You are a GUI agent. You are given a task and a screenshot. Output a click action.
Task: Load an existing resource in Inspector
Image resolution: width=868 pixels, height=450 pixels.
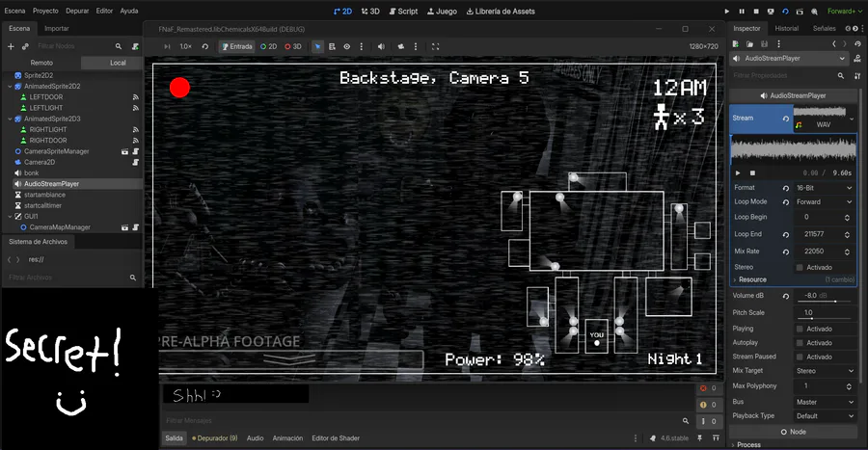(x=749, y=43)
